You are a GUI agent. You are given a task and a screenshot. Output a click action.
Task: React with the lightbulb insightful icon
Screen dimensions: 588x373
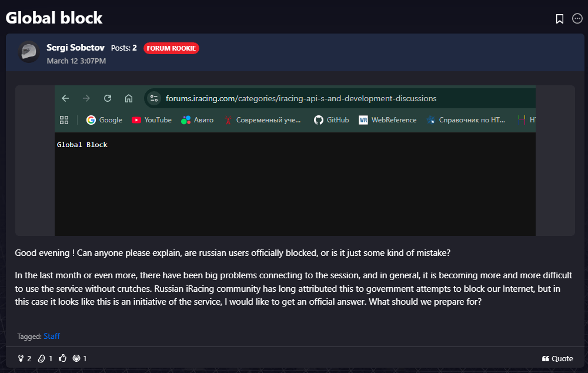(21, 358)
